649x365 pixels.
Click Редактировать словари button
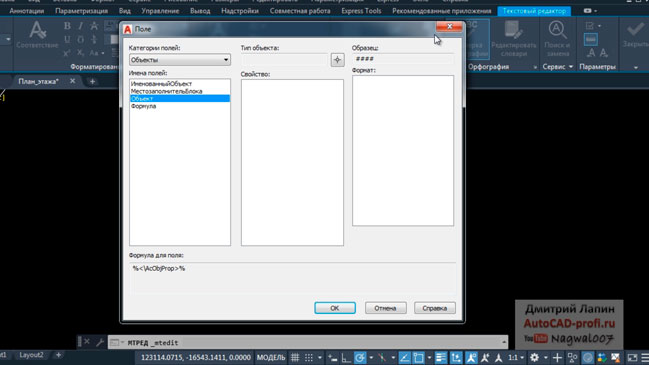(514, 39)
